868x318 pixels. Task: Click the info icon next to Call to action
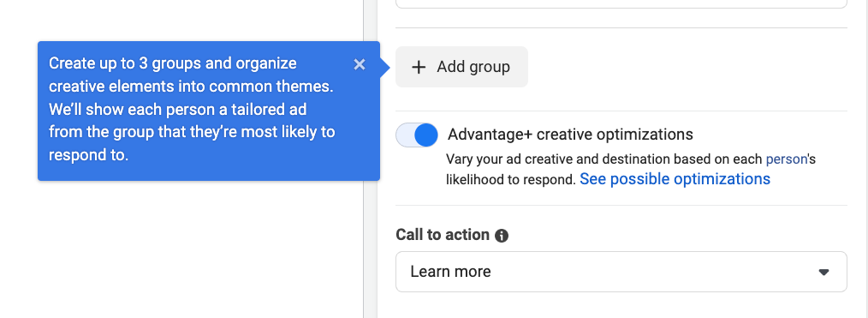coord(502,236)
